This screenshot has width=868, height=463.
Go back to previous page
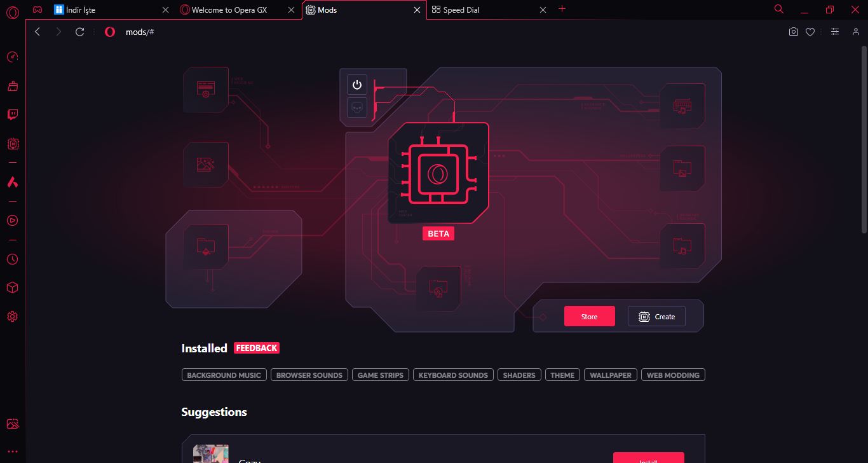click(x=37, y=32)
